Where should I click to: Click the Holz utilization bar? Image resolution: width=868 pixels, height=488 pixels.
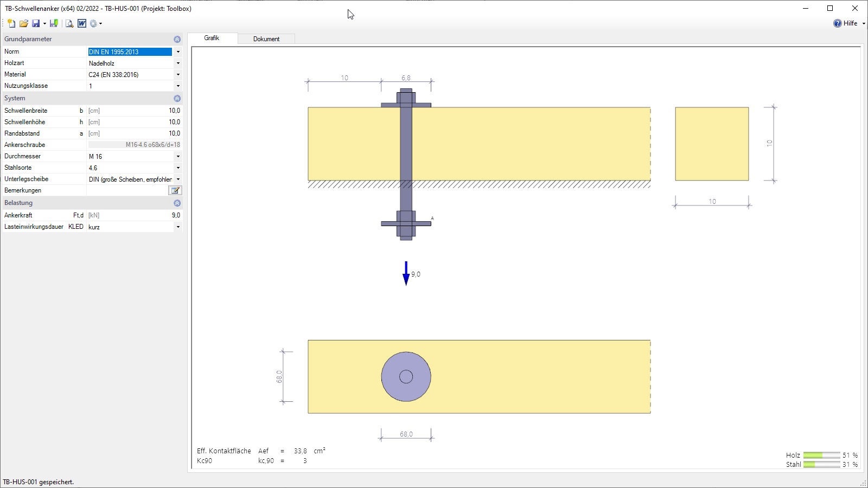tap(821, 455)
